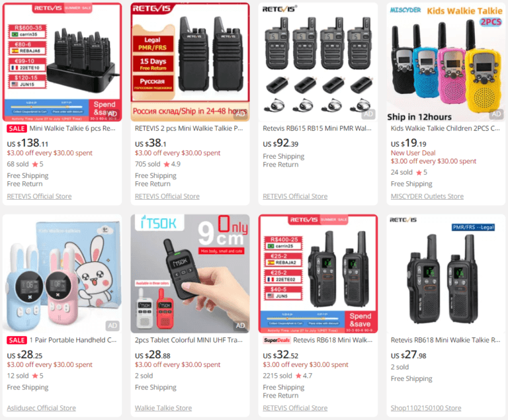Click the SALE badge on 1 Pair Portable Handheld

17,340
